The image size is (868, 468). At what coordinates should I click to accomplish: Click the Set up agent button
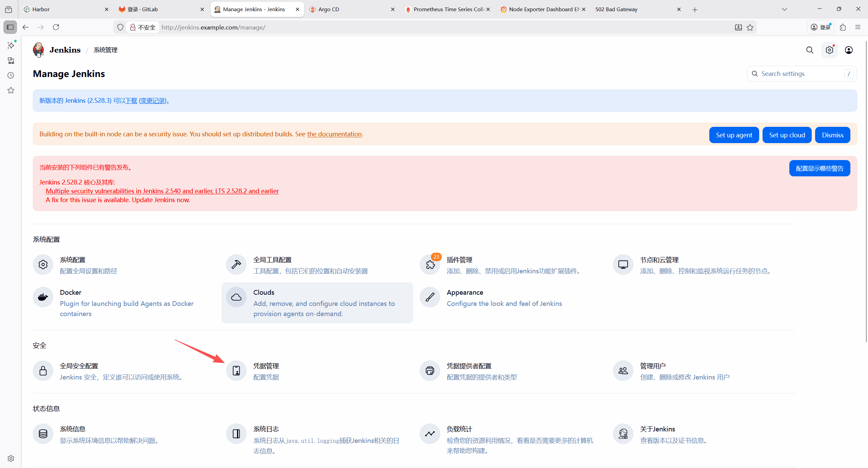point(734,135)
